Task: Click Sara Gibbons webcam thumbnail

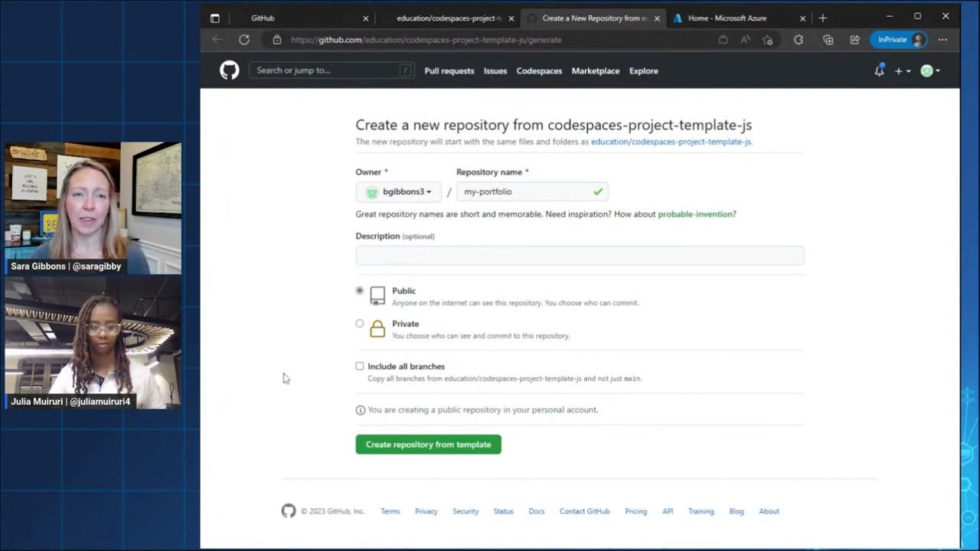Action: click(93, 207)
